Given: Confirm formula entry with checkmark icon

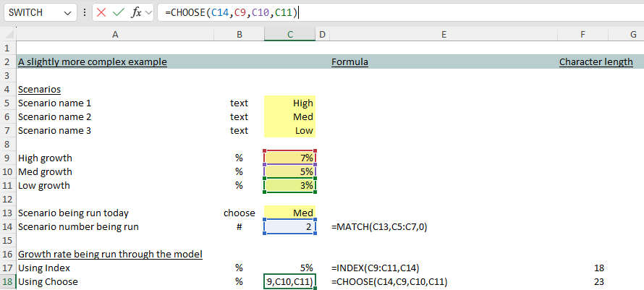Looking at the screenshot, I should [x=119, y=12].
